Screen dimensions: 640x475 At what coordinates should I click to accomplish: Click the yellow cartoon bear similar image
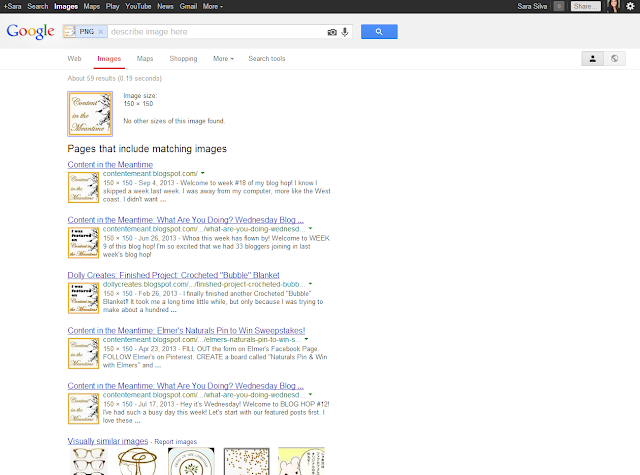pos(301,461)
